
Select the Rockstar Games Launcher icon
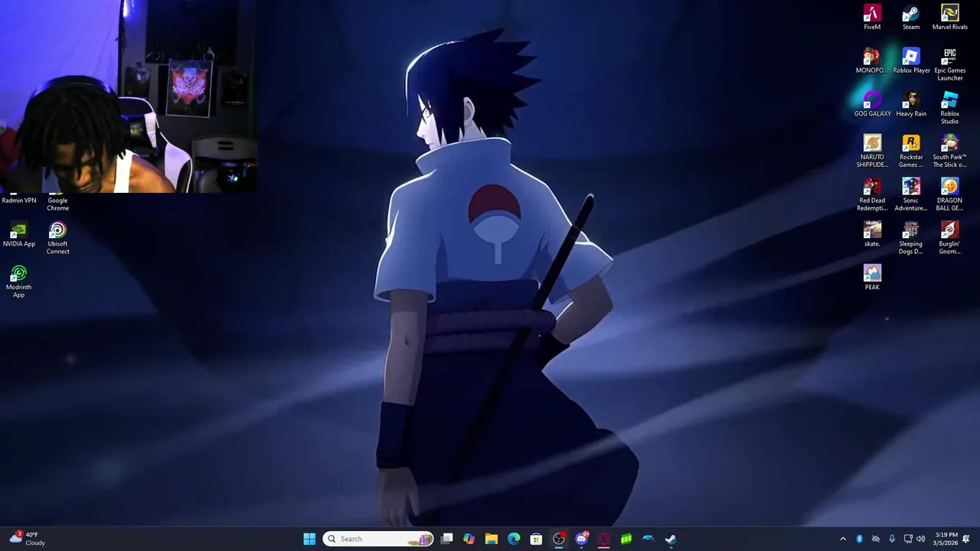coord(911,152)
